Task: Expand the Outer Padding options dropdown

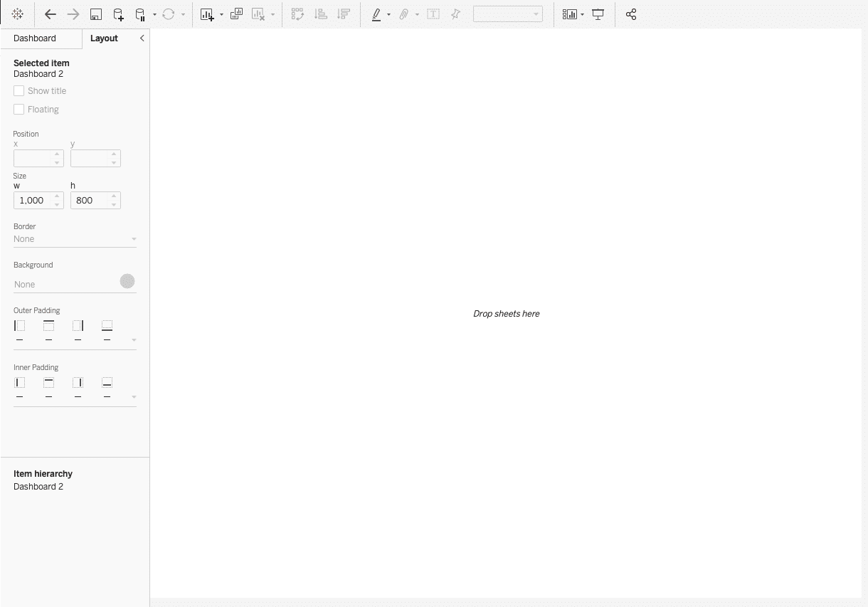Action: click(x=133, y=340)
